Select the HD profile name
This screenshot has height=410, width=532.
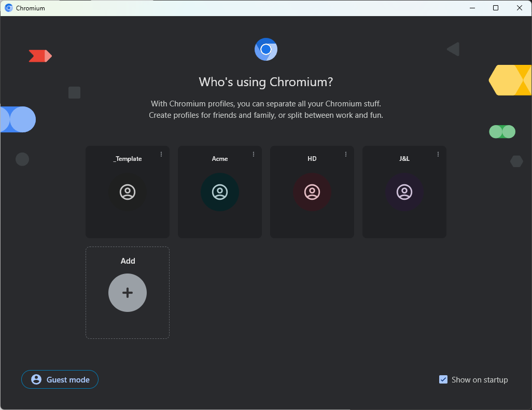click(312, 159)
